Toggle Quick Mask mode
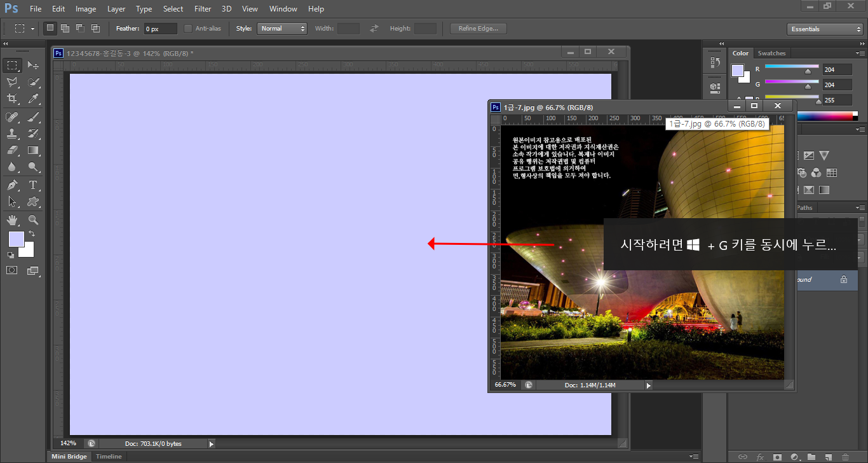868x463 pixels. pyautogui.click(x=12, y=270)
